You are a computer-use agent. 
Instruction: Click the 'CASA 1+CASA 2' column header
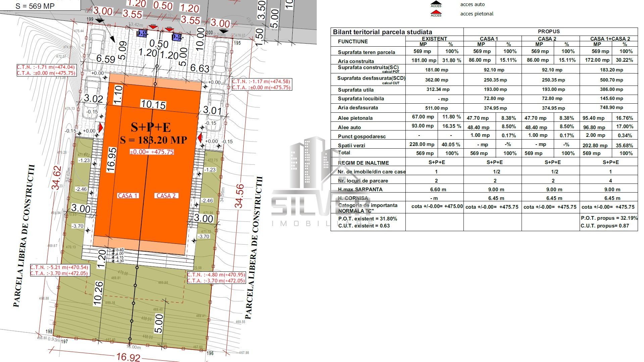pos(610,39)
